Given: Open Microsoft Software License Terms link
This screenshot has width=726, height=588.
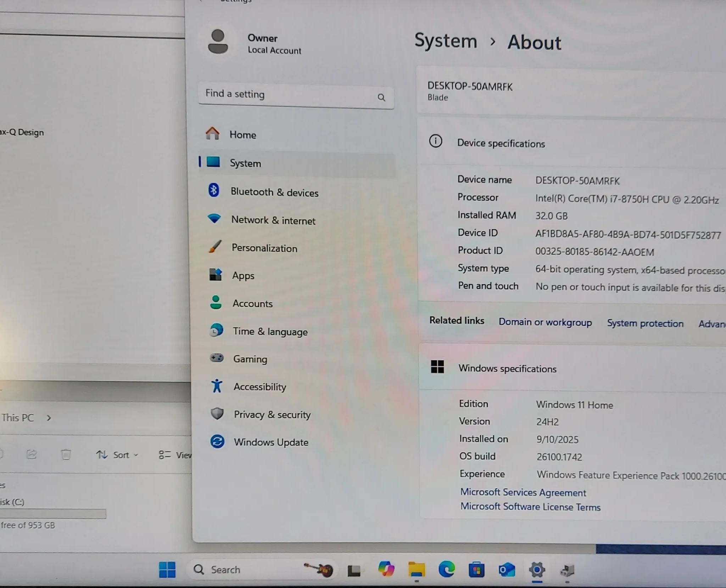Looking at the screenshot, I should (530, 506).
